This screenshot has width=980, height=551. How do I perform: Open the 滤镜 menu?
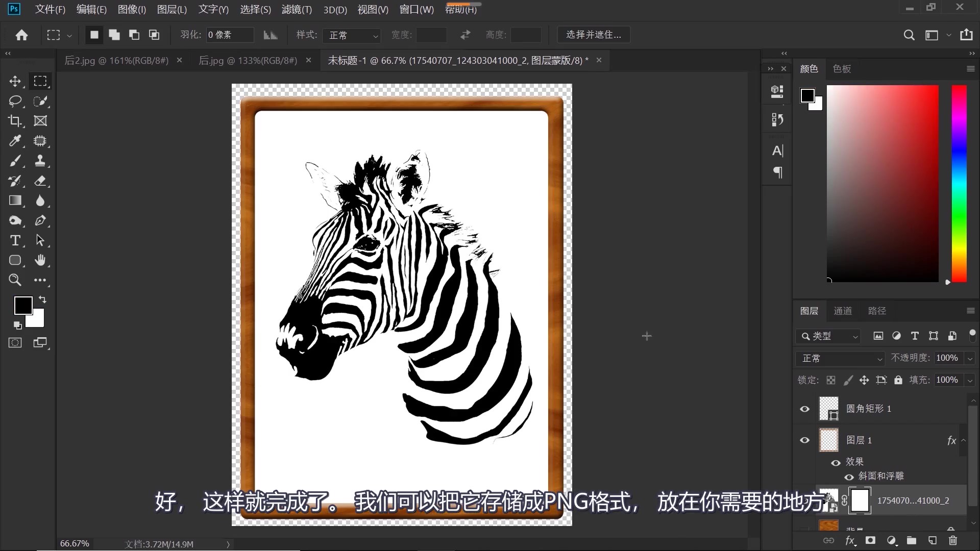(296, 9)
